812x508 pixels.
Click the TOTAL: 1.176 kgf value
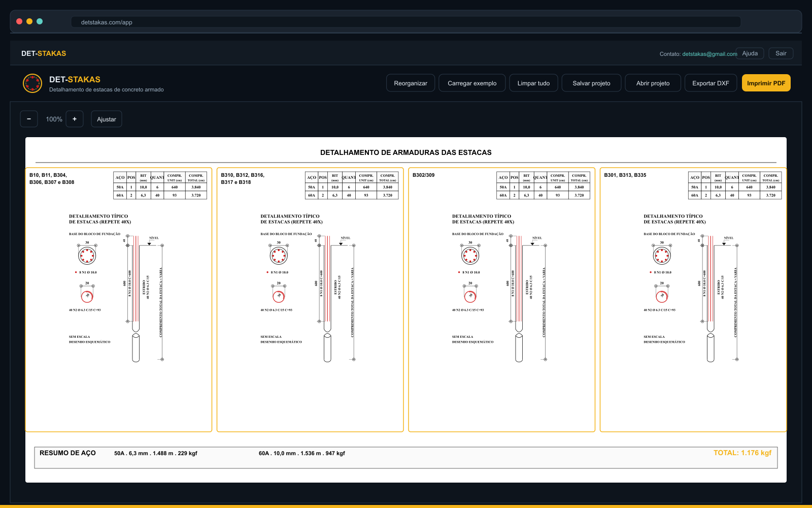(x=742, y=453)
